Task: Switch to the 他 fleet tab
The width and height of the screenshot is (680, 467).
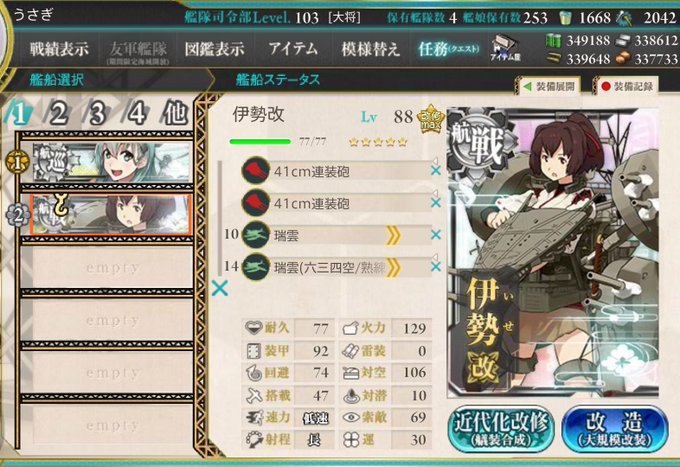Action: [x=175, y=114]
